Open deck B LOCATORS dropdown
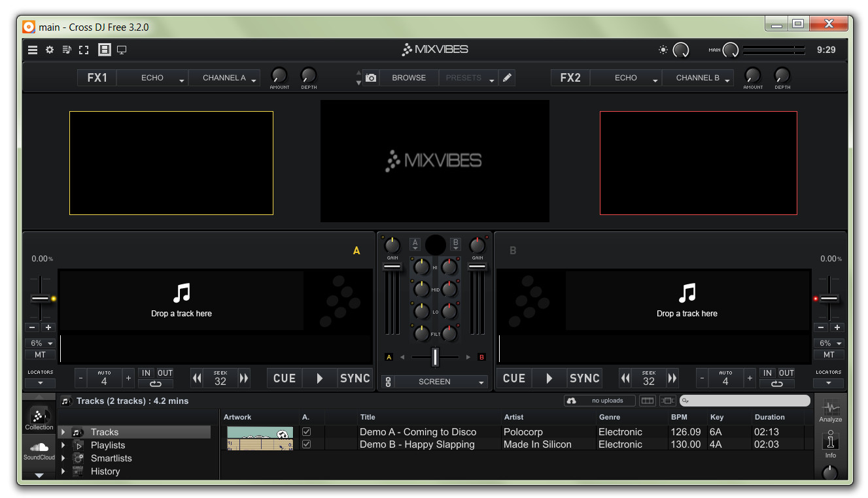 coord(829,383)
